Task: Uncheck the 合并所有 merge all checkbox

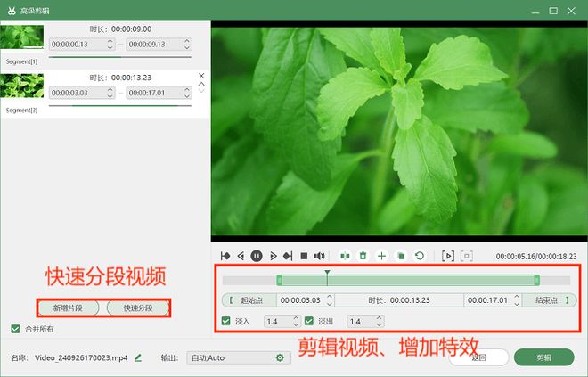Action: pyautogui.click(x=15, y=329)
